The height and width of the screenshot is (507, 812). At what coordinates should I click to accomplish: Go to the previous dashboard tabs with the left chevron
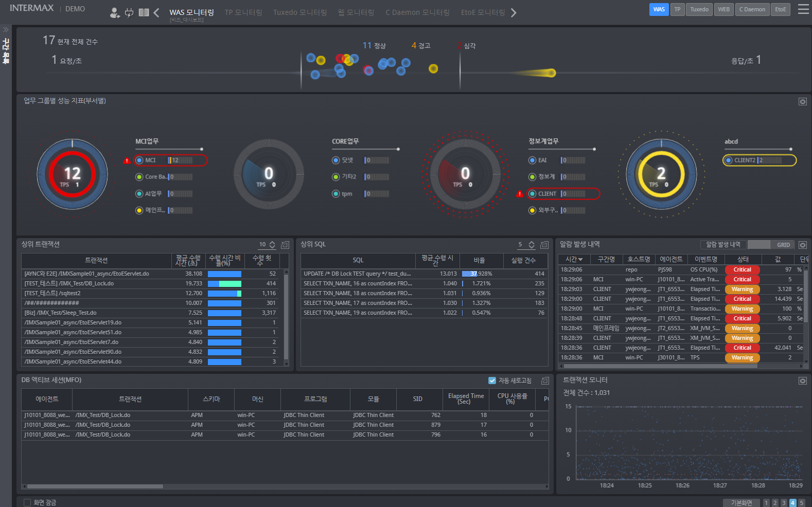pos(156,12)
